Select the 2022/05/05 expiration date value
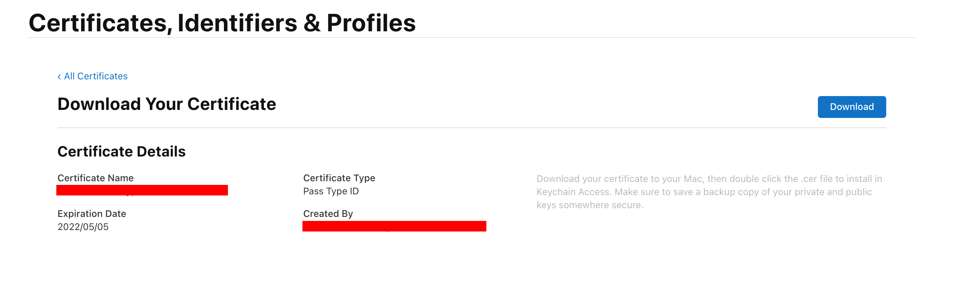 pyautogui.click(x=83, y=227)
